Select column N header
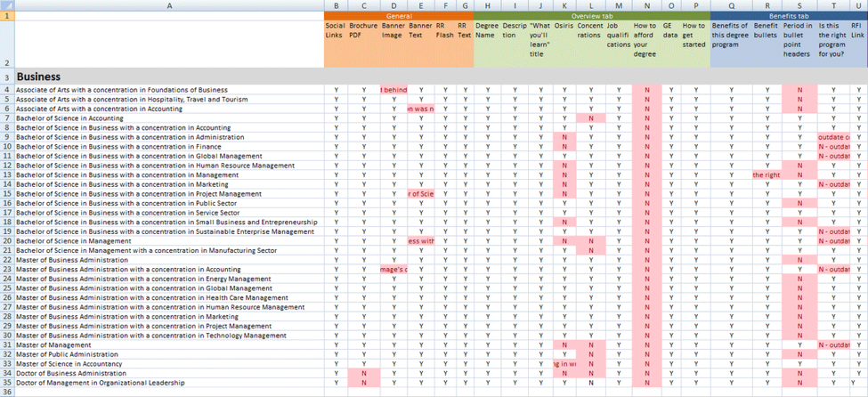The image size is (868, 397). (x=645, y=5)
